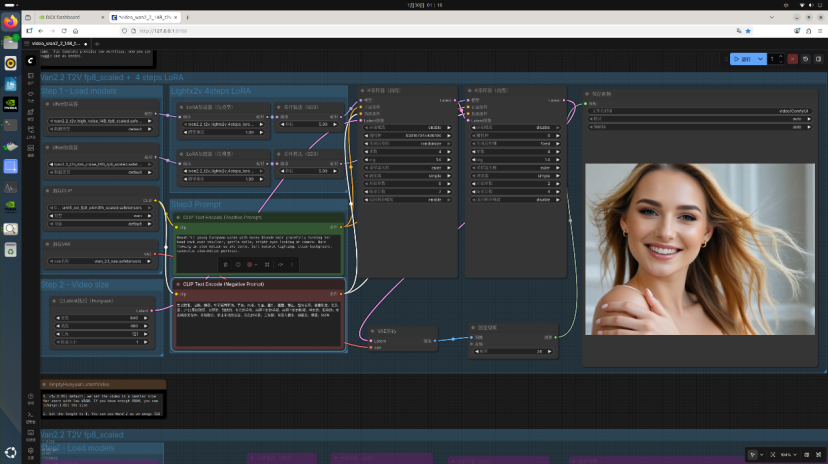Switch to the DGX Dashboard browser tab
Image resolution: width=828 pixels, height=464 pixels.
[65, 17]
